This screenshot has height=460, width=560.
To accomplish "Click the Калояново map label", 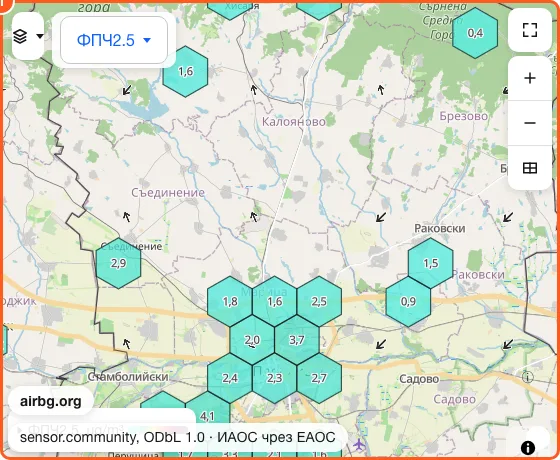I will pyautogui.click(x=294, y=122).
